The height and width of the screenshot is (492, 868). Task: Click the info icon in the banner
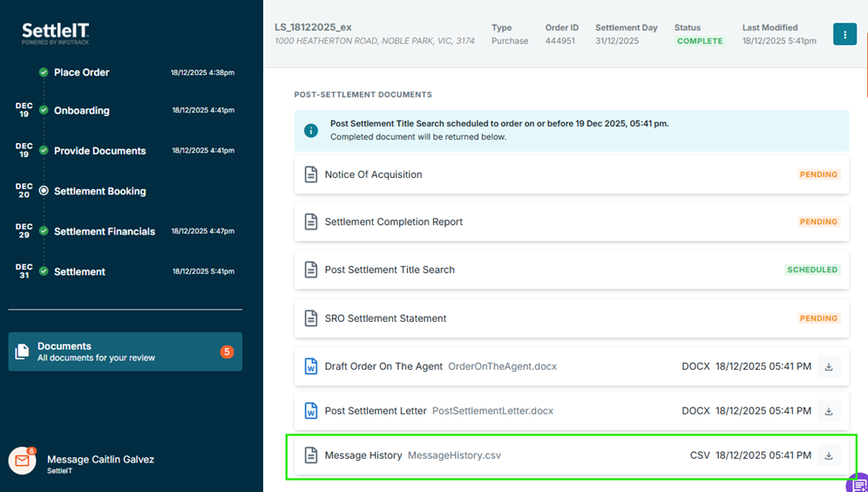(x=310, y=131)
